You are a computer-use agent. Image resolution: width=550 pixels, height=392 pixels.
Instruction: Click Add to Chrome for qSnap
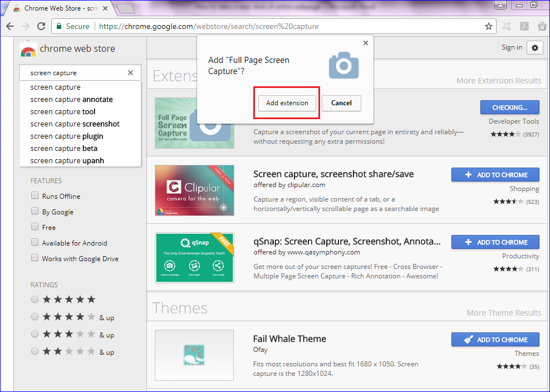pyautogui.click(x=495, y=242)
